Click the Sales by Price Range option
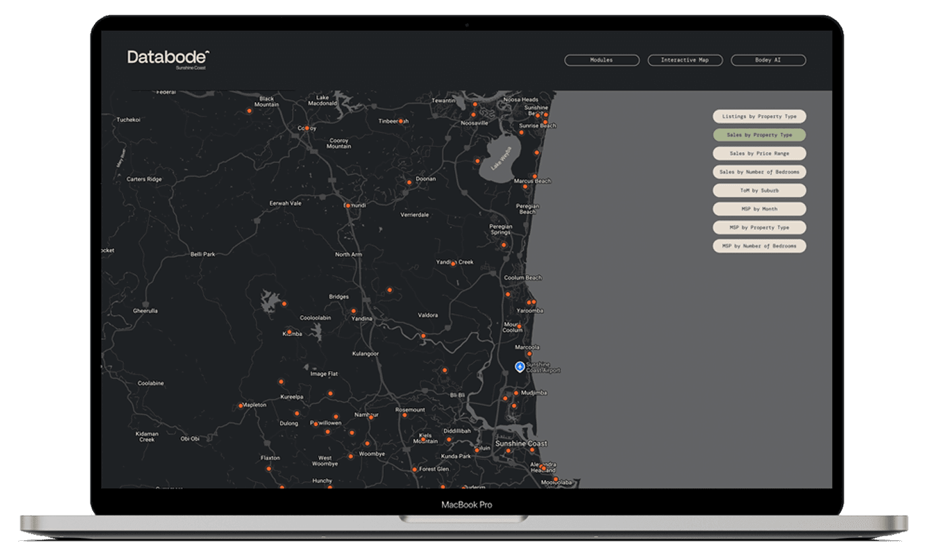The image size is (931, 560). pyautogui.click(x=759, y=153)
